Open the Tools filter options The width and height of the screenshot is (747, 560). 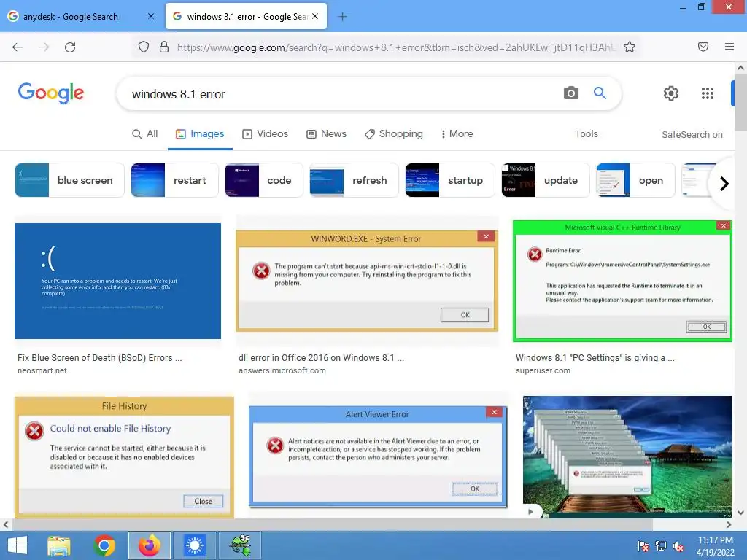click(x=587, y=134)
